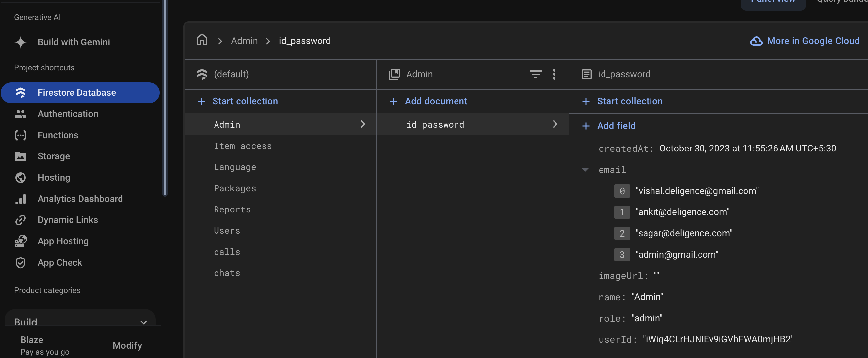
Task: Click Build with Gemini label
Action: 74,42
